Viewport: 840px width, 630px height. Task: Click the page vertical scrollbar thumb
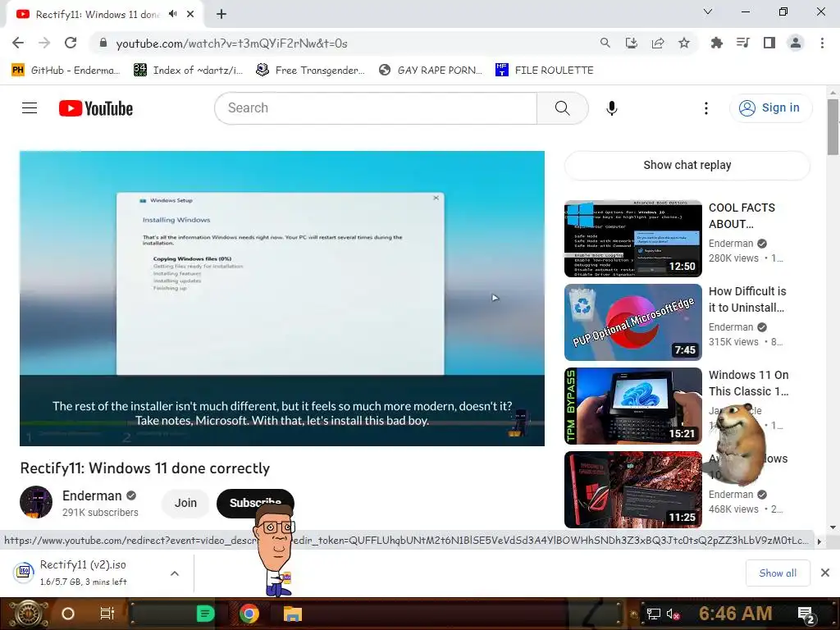(833, 126)
